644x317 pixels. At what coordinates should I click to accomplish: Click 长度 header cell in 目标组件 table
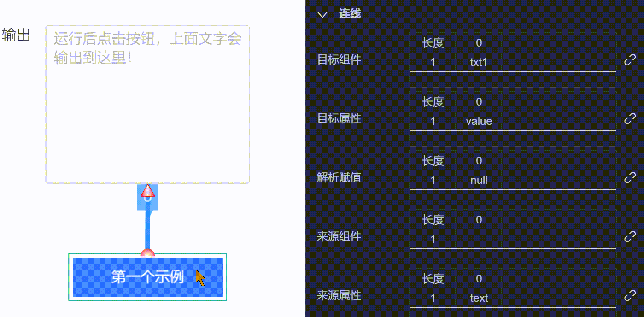click(x=433, y=43)
